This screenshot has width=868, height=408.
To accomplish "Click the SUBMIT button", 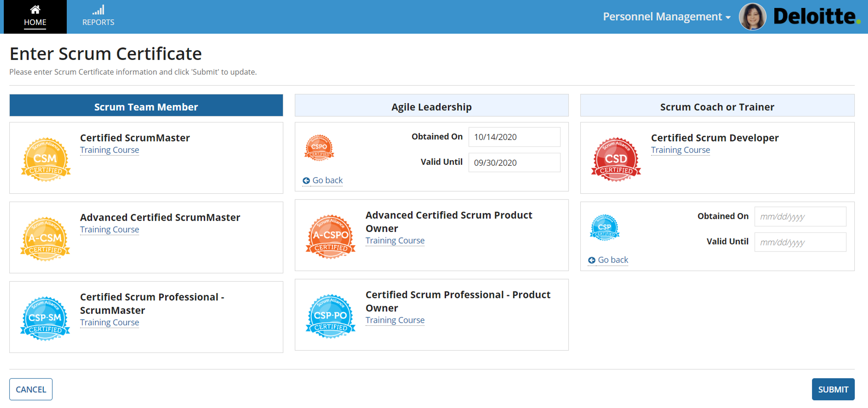I will tap(833, 389).
